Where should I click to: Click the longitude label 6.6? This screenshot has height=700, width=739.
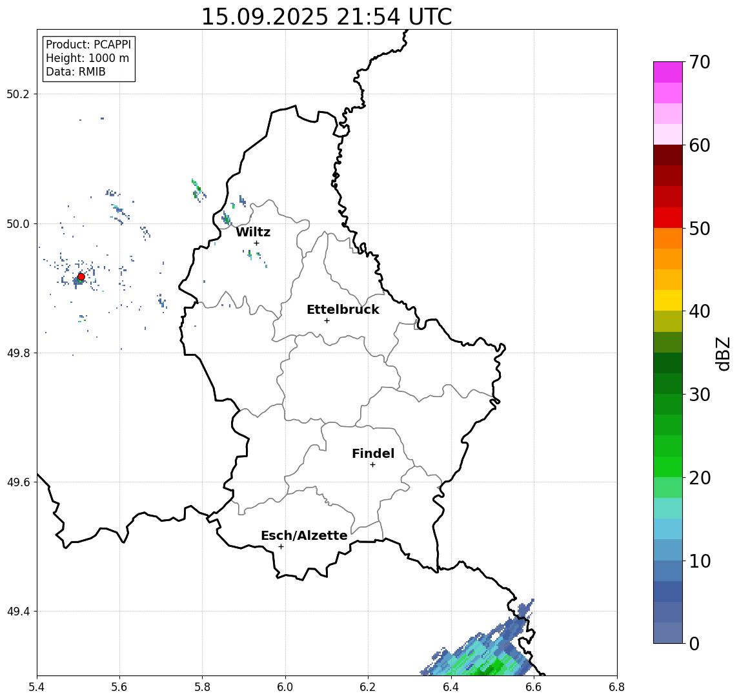(534, 687)
